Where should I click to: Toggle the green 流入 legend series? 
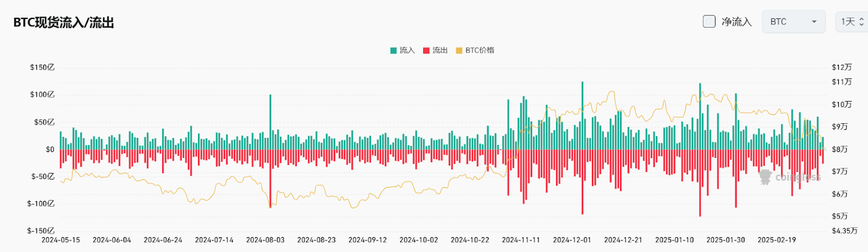[x=402, y=50]
